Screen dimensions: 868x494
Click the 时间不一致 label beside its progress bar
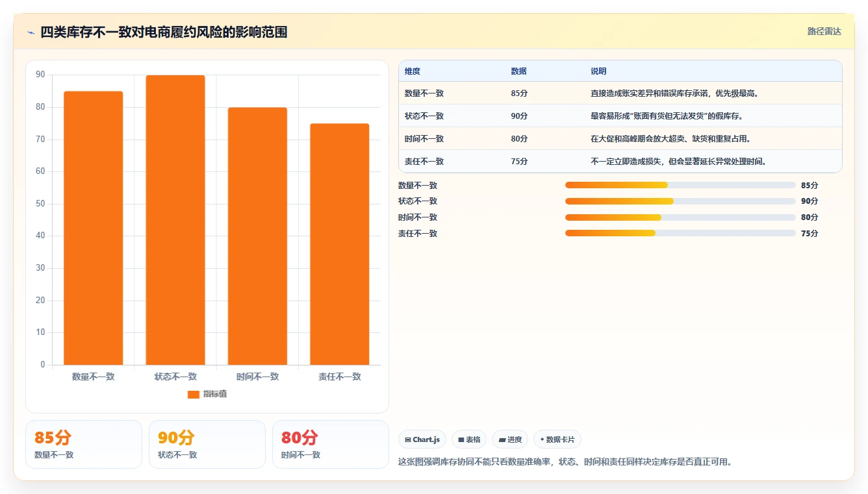click(x=418, y=217)
